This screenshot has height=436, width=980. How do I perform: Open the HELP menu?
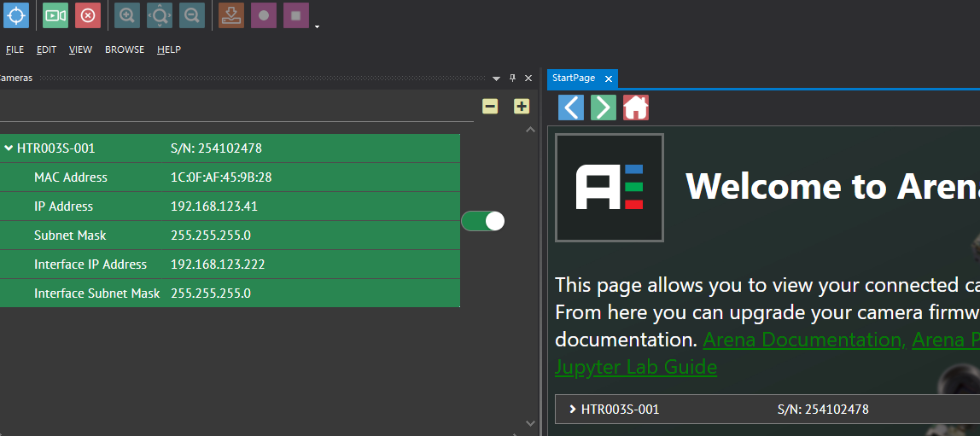[169, 49]
